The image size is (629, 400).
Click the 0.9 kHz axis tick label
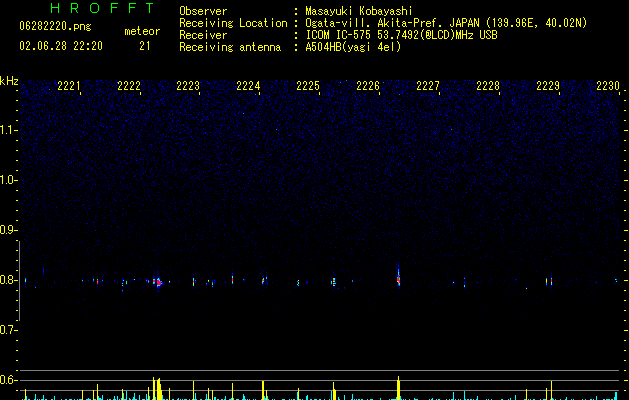pos(9,230)
